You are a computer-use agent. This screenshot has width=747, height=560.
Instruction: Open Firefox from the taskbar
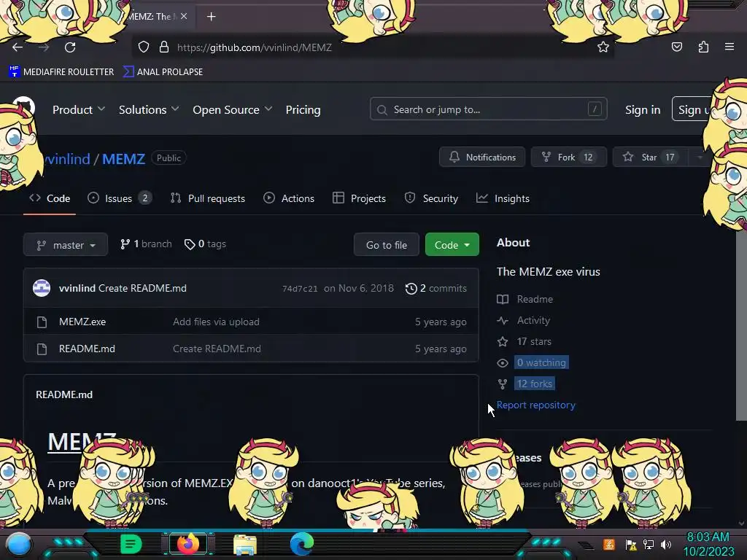(188, 544)
